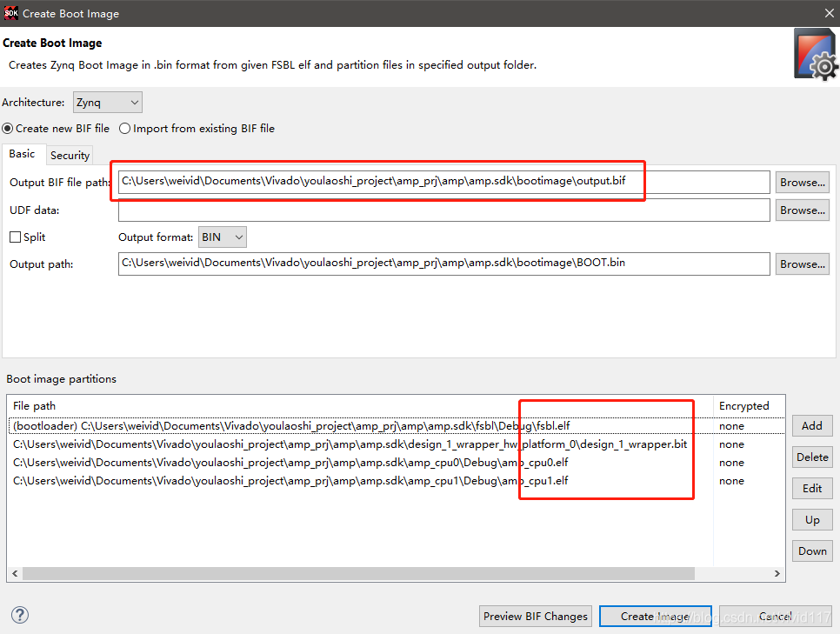The image size is (840, 634).
Task: Click Create Image button
Action: [655, 617]
